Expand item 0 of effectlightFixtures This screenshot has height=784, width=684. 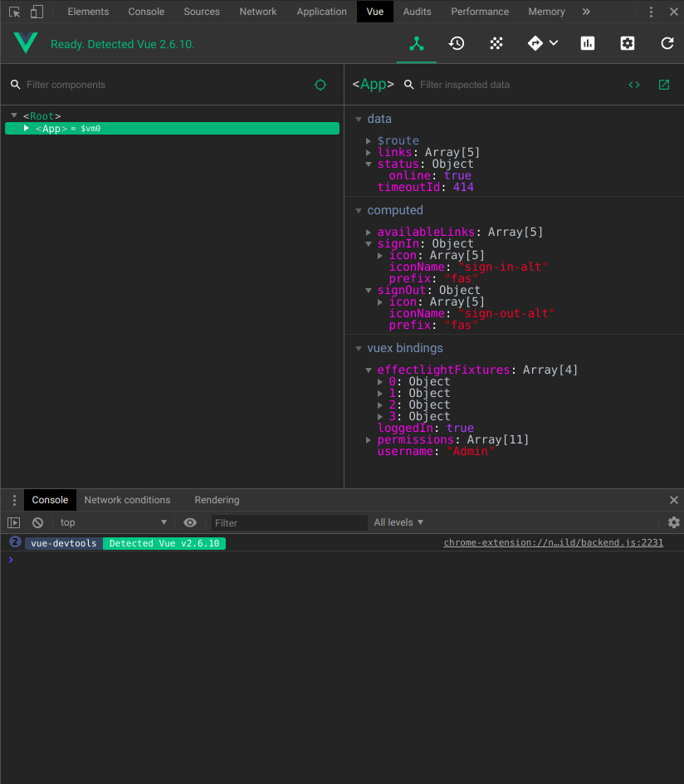tap(381, 381)
